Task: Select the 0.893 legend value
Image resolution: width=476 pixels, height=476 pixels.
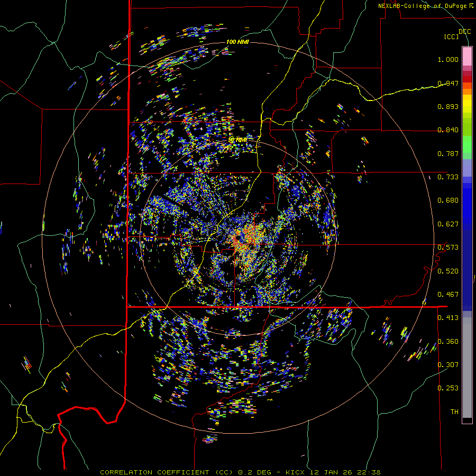Action: click(x=448, y=106)
